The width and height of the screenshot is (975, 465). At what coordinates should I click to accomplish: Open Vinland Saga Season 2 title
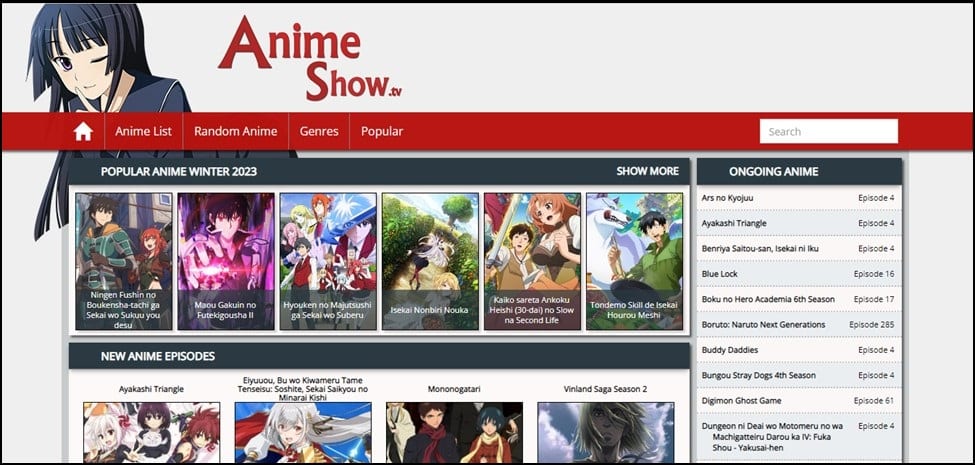[x=606, y=389]
